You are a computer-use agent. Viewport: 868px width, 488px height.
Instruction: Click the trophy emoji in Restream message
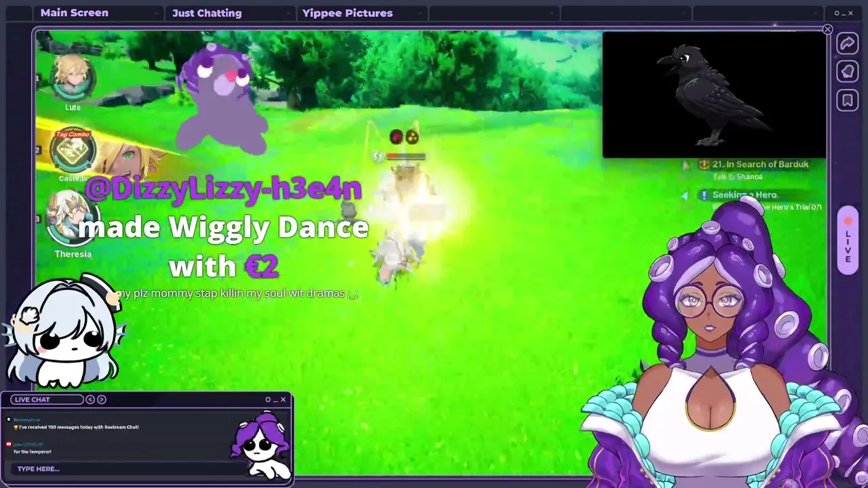16,427
